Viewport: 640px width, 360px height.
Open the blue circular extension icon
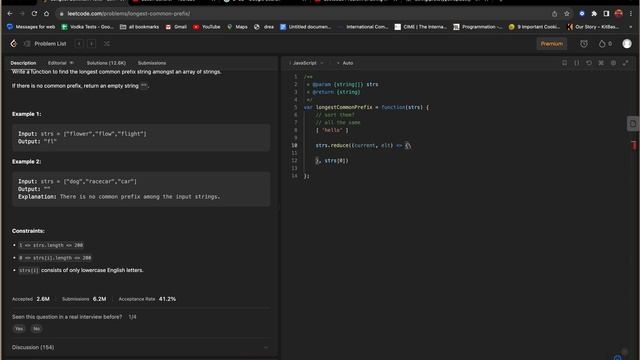click(x=582, y=13)
